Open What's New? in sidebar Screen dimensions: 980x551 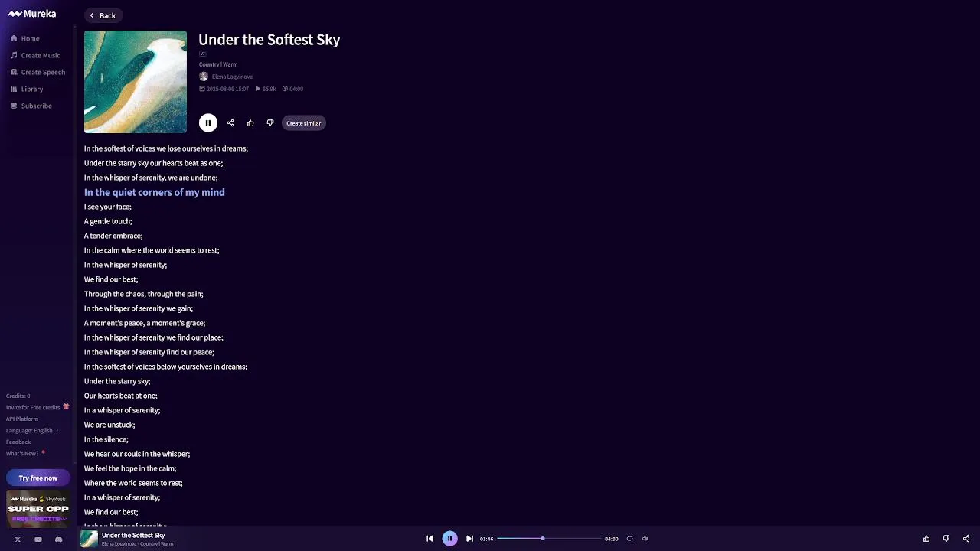[x=25, y=453]
